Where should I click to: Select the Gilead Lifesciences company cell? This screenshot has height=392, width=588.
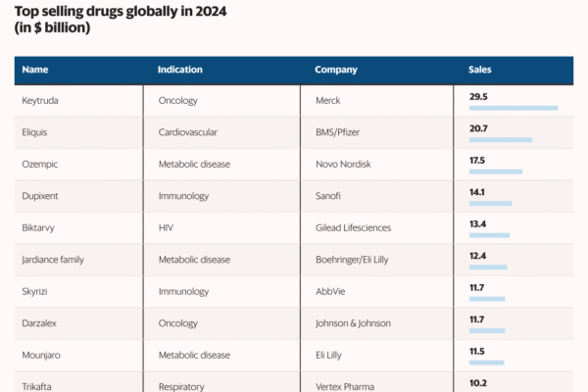coord(353,227)
